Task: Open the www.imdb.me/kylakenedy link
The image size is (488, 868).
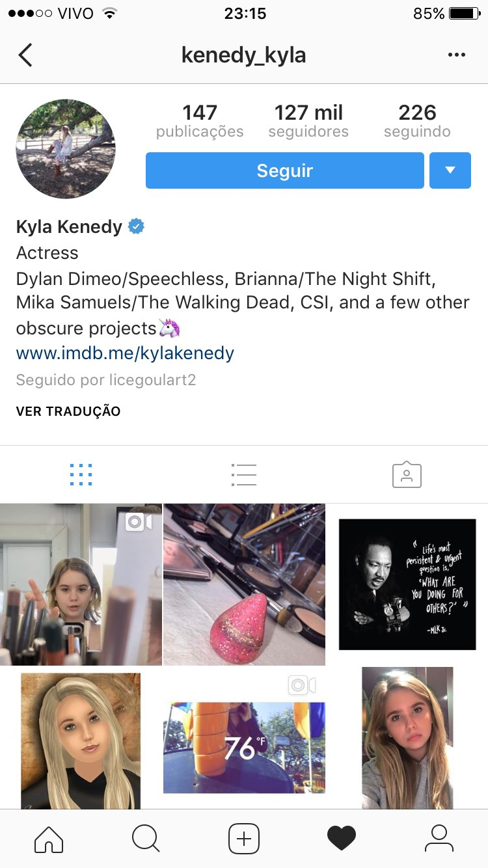Action: click(125, 353)
